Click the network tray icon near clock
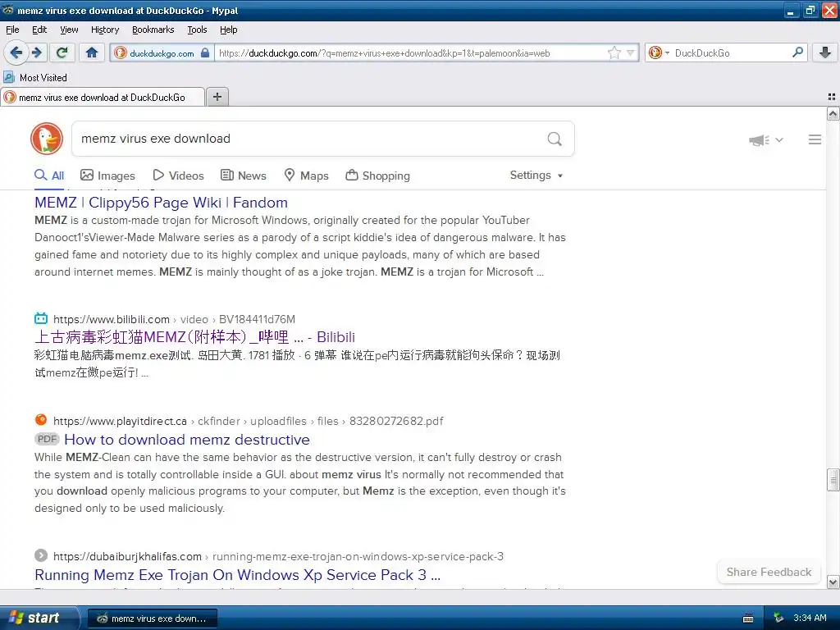This screenshot has width=840, height=630. coord(778,619)
